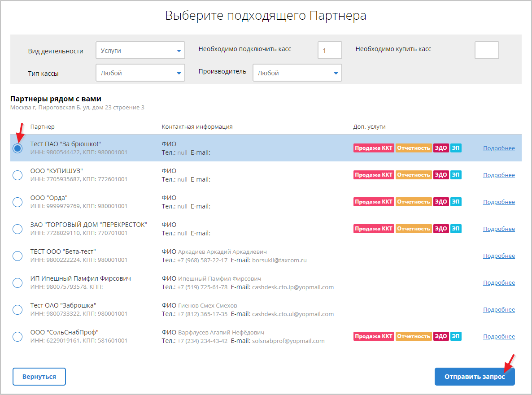Viewport: 532px width, 395px height.
Task: Click 'ЭДО' badge for ООО "Орда"
Action: pos(441,202)
